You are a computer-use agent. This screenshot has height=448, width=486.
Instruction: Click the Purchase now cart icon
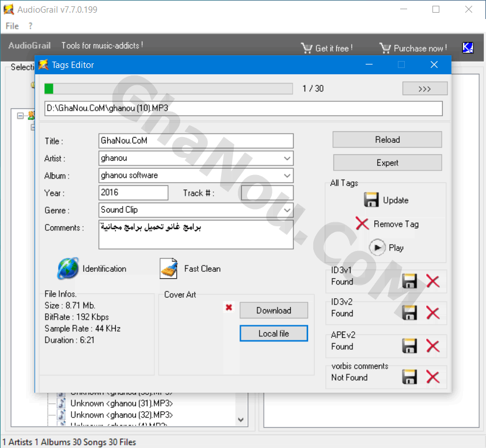pyautogui.click(x=385, y=48)
